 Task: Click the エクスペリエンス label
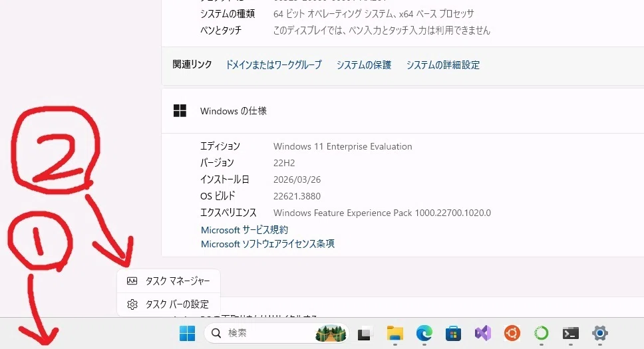(x=228, y=213)
